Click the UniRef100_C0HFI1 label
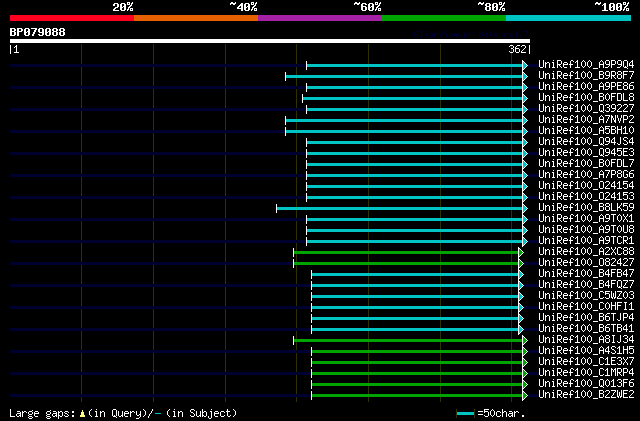The image size is (640, 421). (x=586, y=307)
